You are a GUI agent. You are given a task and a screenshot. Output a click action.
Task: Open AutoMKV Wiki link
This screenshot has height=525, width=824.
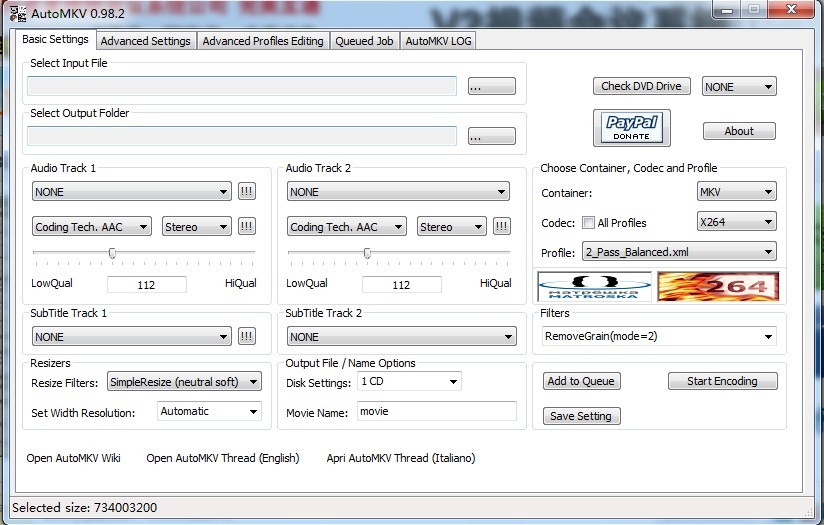pyautogui.click(x=73, y=458)
